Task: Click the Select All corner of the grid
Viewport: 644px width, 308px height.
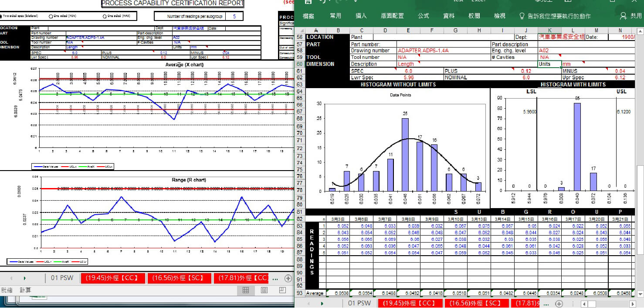Action: coord(300,30)
